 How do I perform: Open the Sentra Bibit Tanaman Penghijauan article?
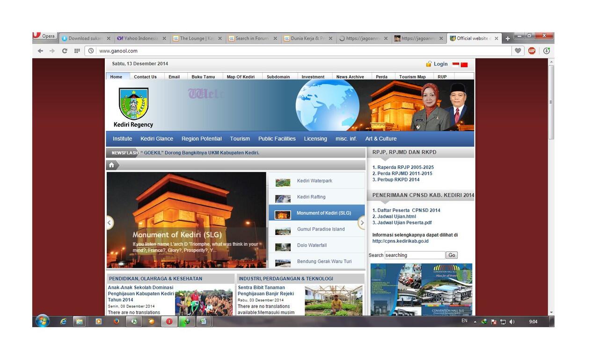point(266,291)
